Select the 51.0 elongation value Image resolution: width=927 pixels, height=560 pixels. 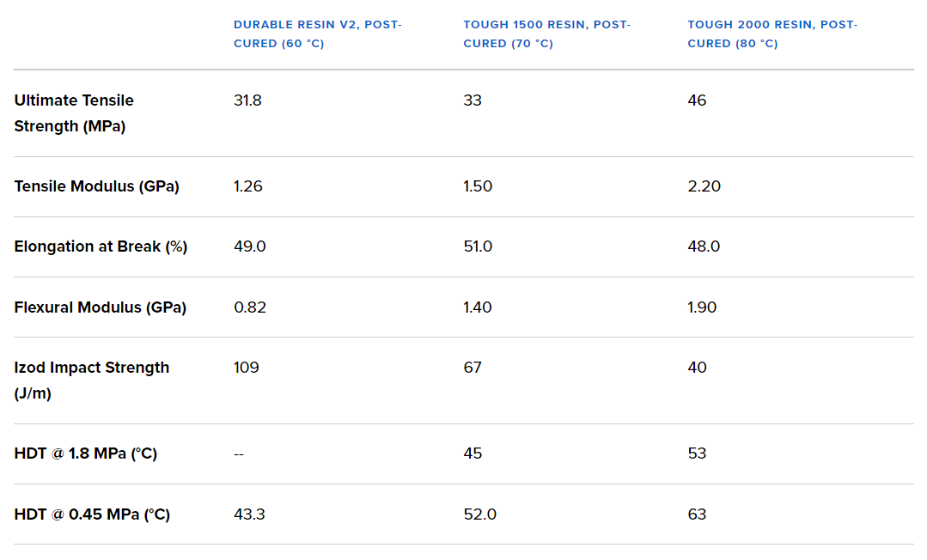pyautogui.click(x=478, y=247)
